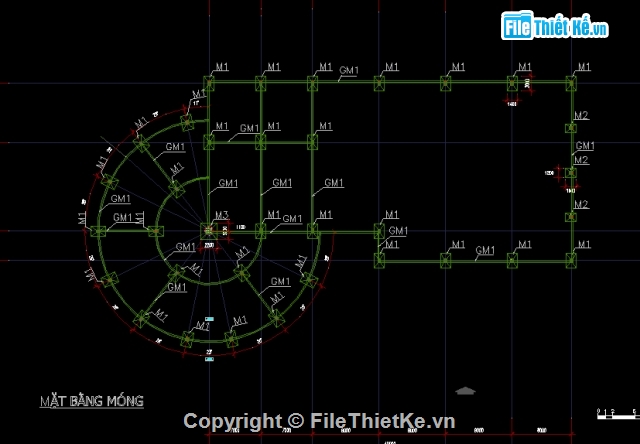Select the M1 footing at the grid's bottom-right corner

(x=571, y=260)
